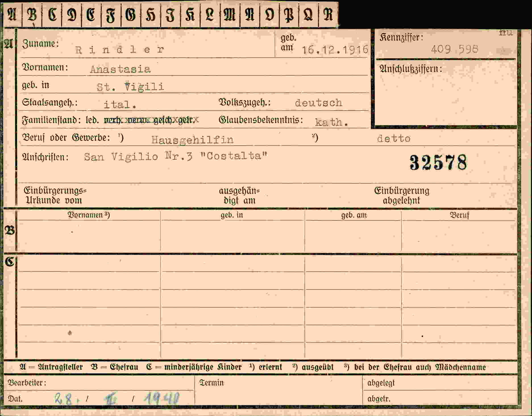This screenshot has width=532, height=416.
Task: Click the birthplace "St. Vigili"
Action: click(x=130, y=86)
